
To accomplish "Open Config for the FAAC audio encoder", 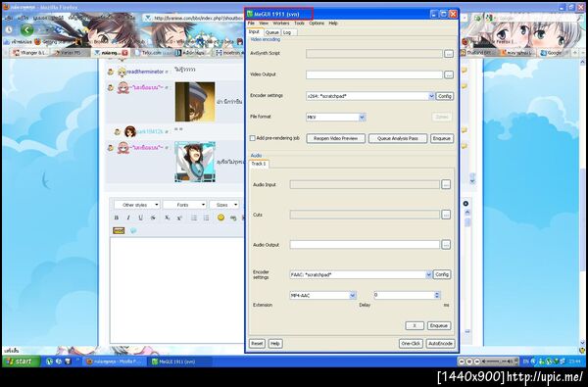I will (442, 274).
